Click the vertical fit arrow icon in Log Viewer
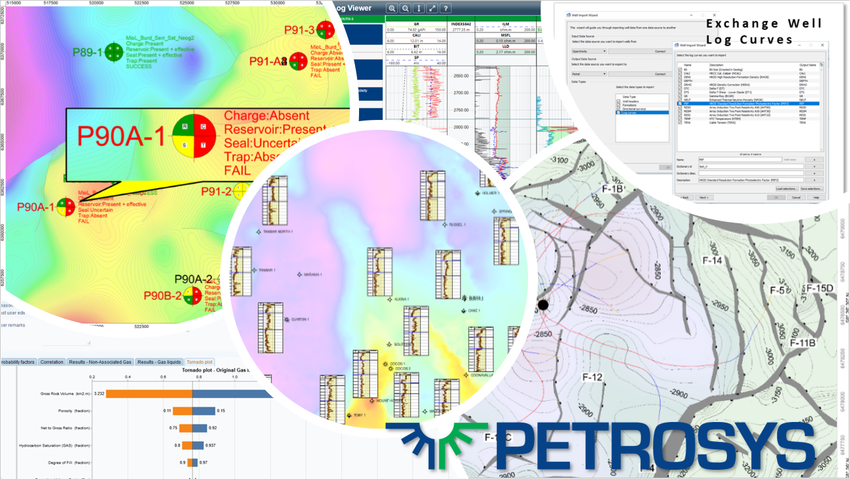This screenshot has width=850, height=479. (x=418, y=8)
